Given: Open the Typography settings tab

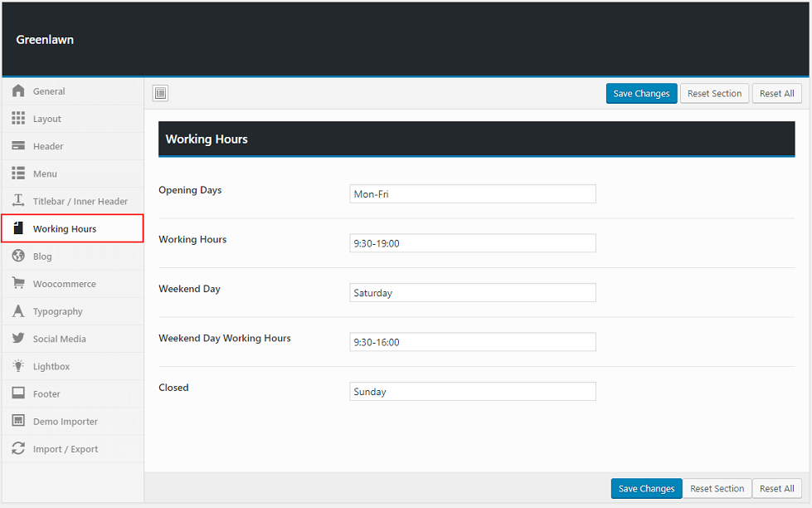Looking at the screenshot, I should pos(58,311).
